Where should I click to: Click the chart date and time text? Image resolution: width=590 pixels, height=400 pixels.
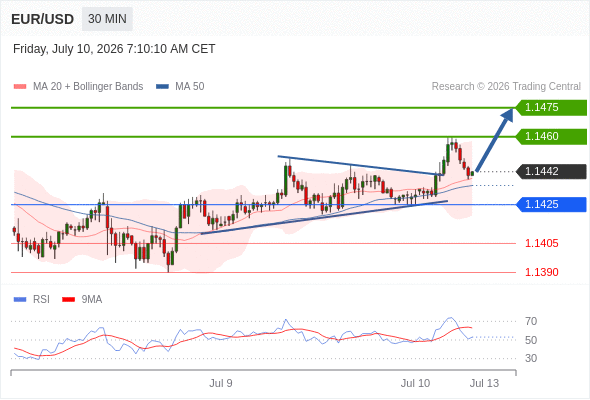pos(114,49)
